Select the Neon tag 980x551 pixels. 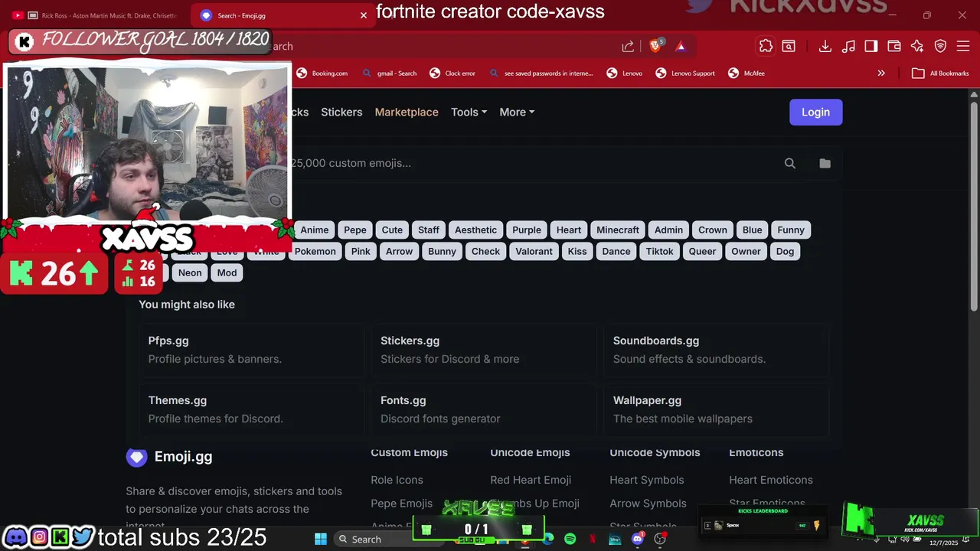pyautogui.click(x=190, y=272)
